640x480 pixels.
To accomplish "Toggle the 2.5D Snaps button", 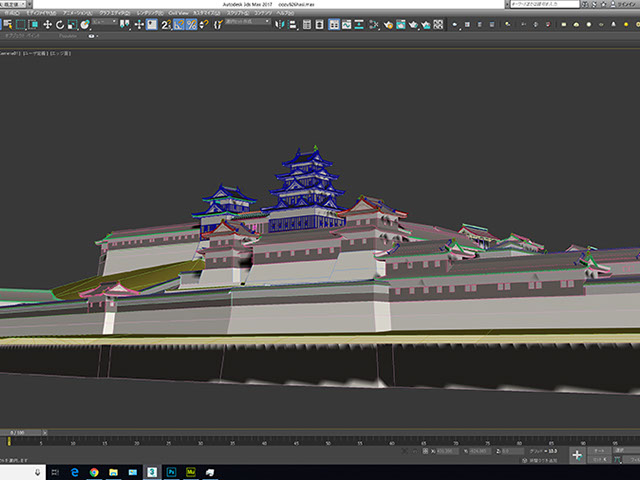I will point(166,24).
